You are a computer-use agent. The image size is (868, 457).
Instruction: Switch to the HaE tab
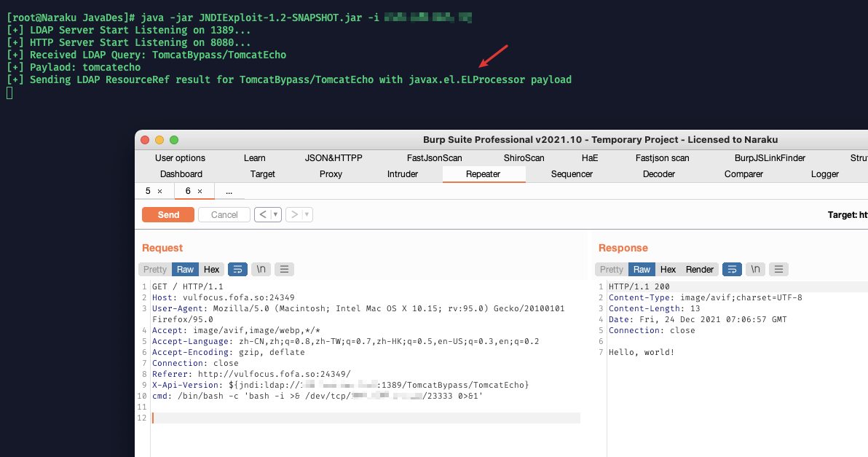point(590,158)
